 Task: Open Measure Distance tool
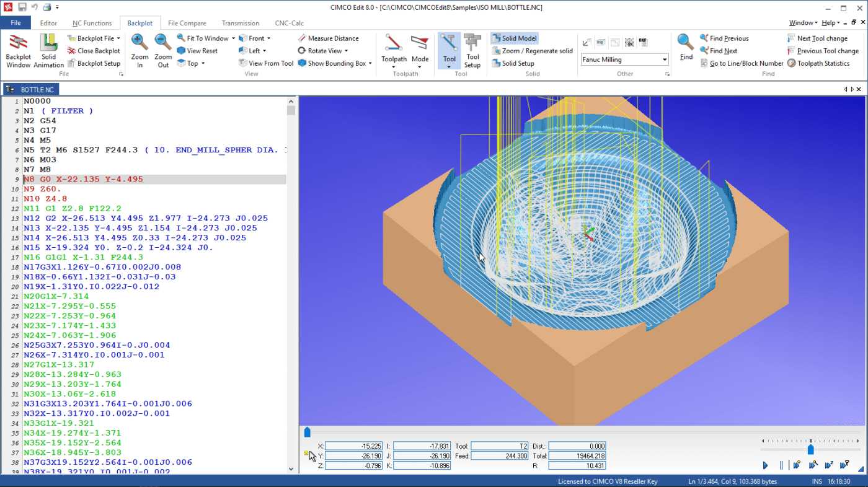[x=328, y=38]
